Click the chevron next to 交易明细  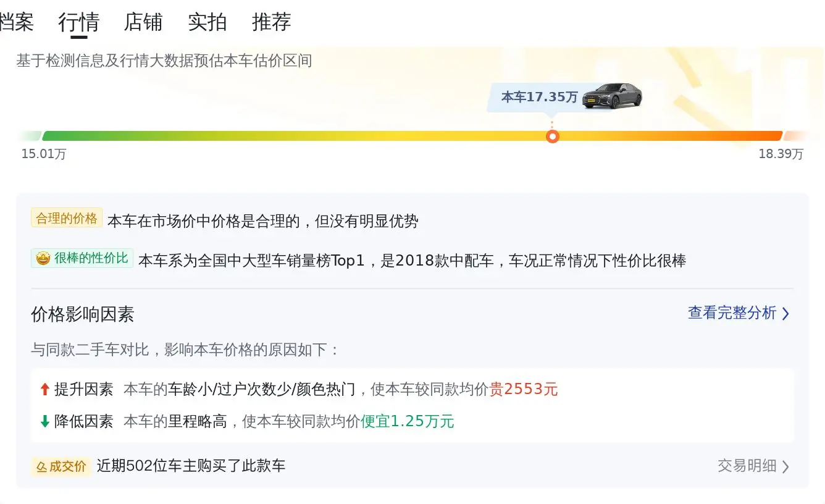coord(785,466)
